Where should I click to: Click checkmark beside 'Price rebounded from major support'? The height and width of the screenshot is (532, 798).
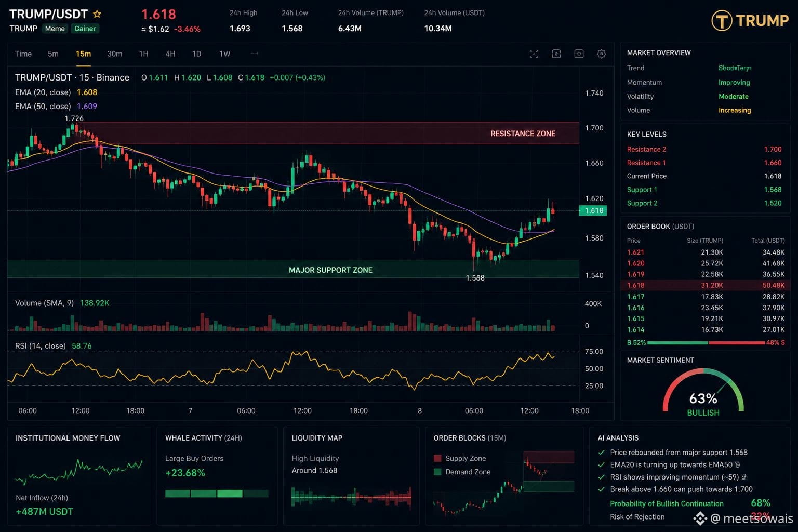602,452
